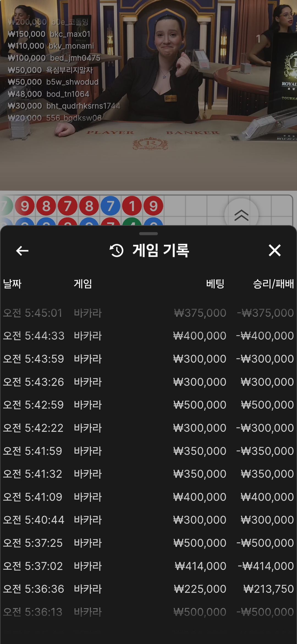Select the first red 9 roadmap bead

click(x=25, y=206)
